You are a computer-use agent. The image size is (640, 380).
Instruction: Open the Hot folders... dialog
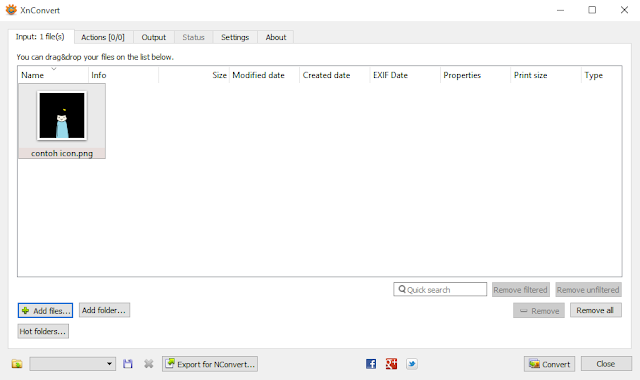tap(43, 331)
